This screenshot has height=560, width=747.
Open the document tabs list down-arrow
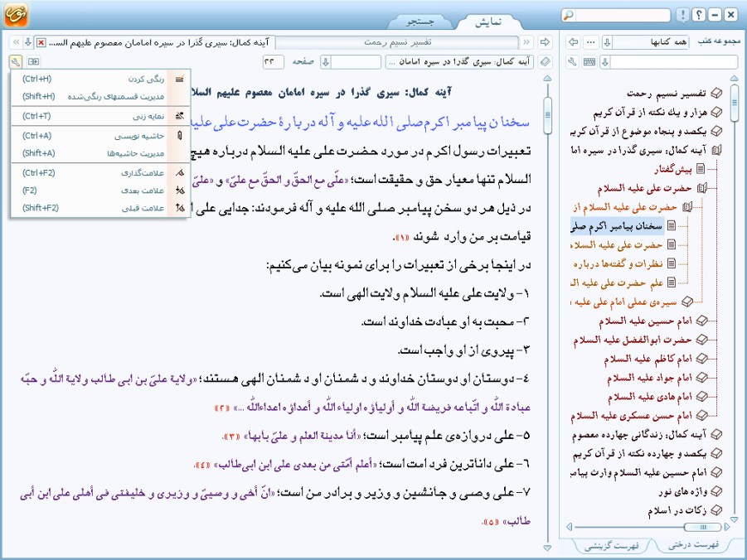click(28, 42)
